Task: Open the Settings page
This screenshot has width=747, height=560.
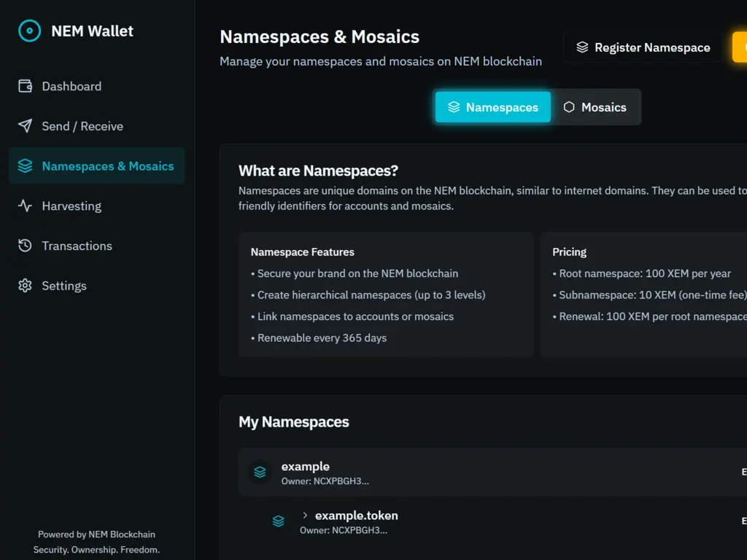Action: [x=97, y=286]
